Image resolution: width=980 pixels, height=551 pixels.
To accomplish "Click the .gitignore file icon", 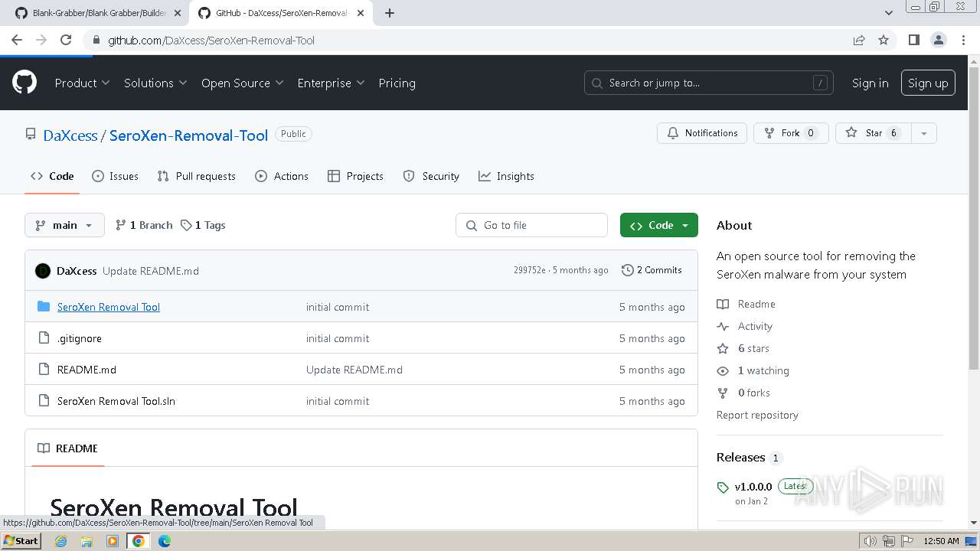I will pos(44,338).
